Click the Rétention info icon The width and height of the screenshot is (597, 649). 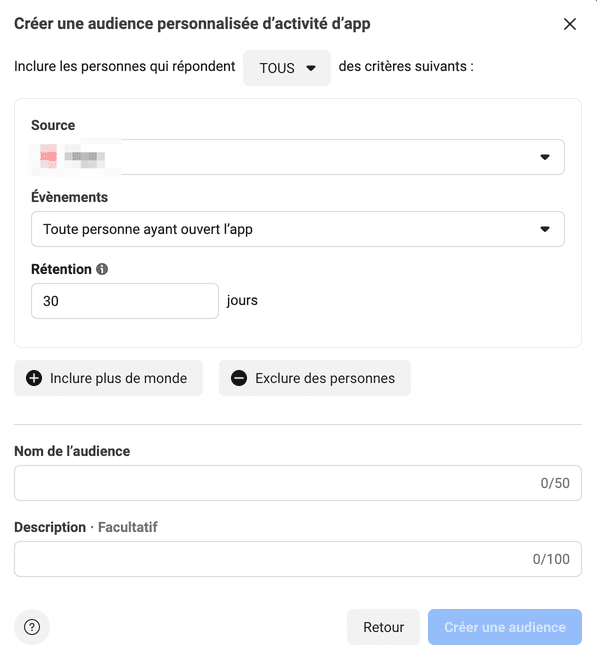tap(102, 269)
